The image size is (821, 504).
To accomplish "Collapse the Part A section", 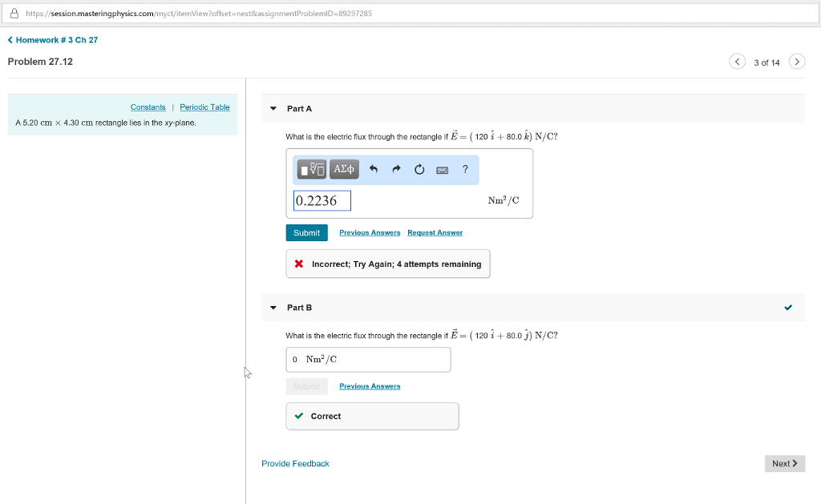I will [273, 108].
